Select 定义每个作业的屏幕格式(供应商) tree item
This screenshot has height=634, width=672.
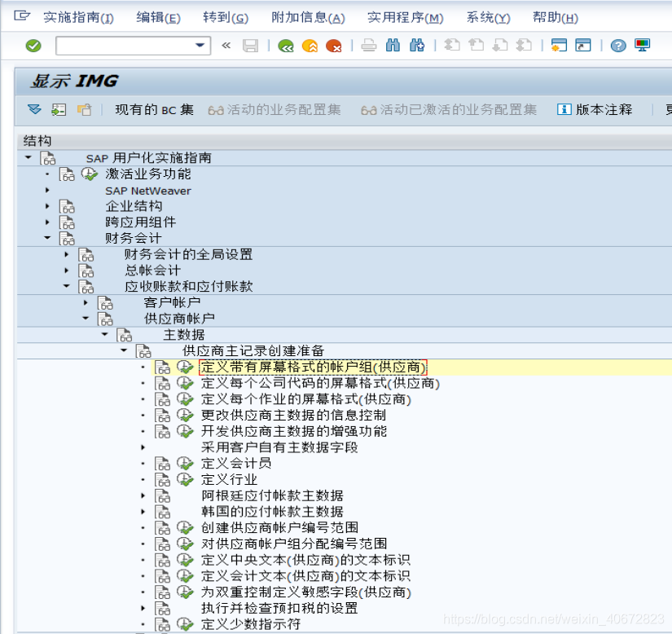pos(306,399)
